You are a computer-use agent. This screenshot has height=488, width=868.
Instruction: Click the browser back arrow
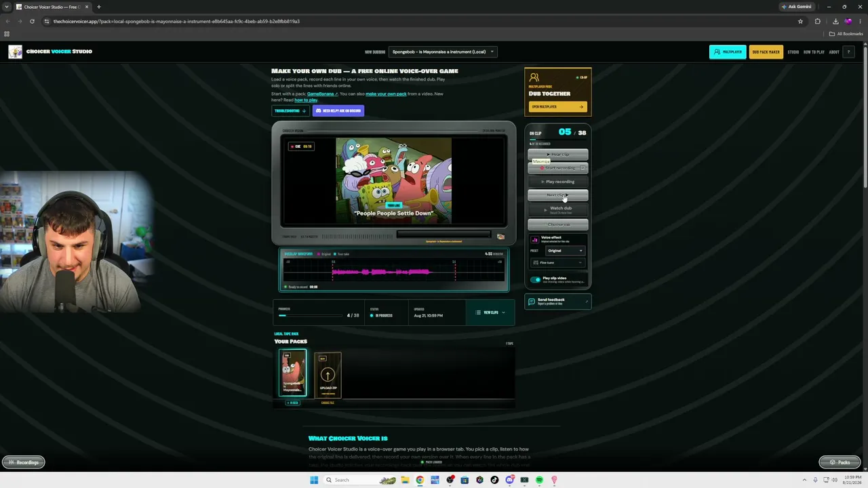tap(7, 21)
